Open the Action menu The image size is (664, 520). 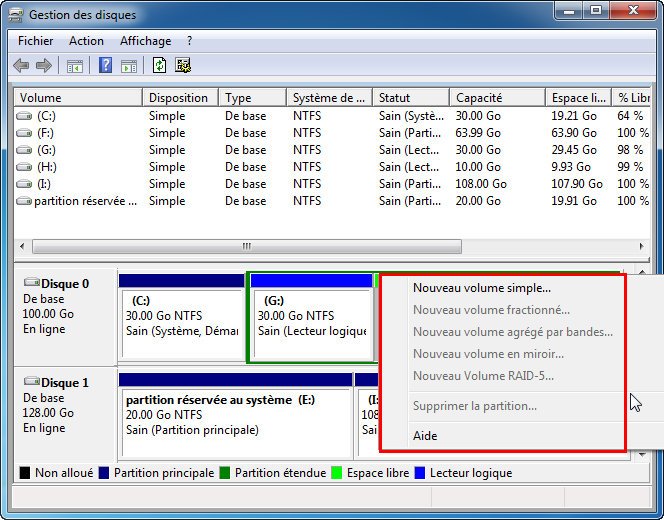click(86, 41)
